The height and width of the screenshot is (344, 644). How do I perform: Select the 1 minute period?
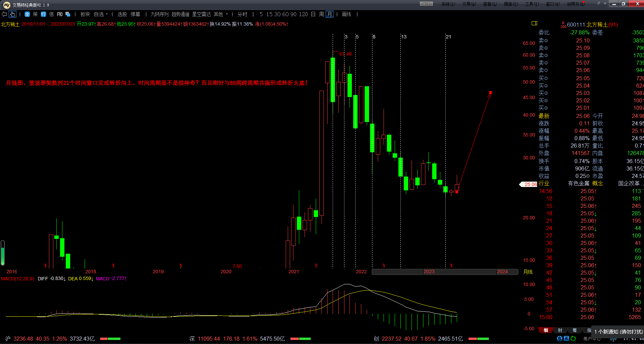[253, 14]
